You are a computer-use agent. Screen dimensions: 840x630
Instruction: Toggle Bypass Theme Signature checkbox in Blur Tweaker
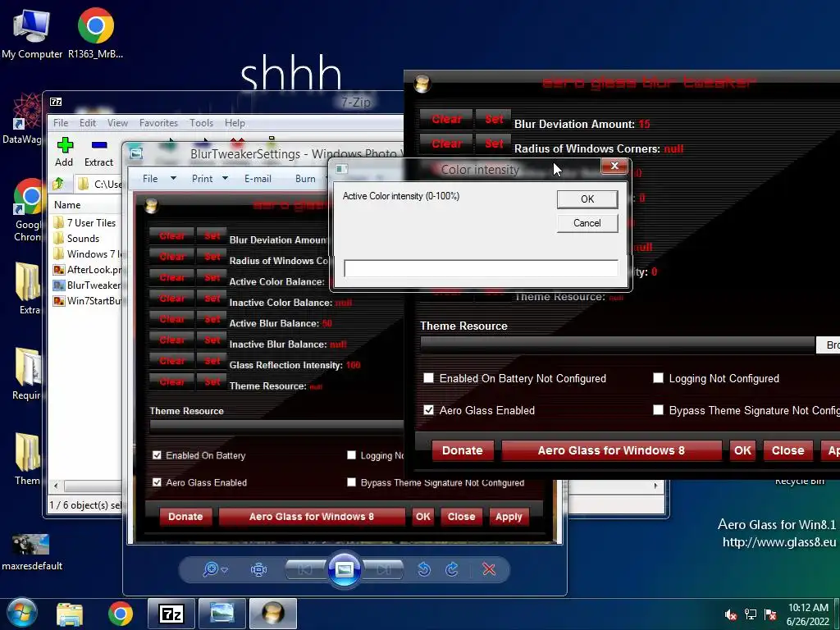tap(659, 410)
